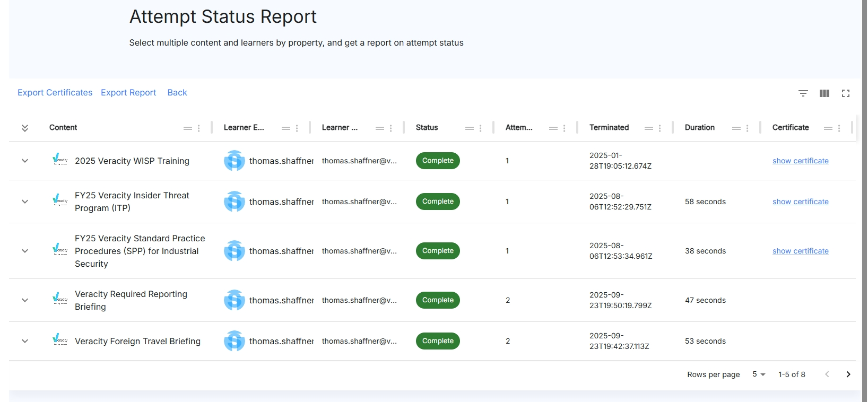Expand all rows with the double chevron

click(x=25, y=128)
